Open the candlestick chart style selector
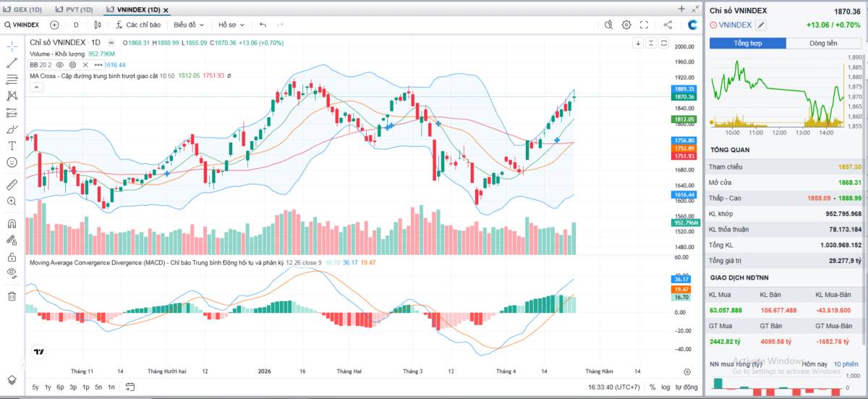Screen dimensions: 868x399 tap(97, 25)
